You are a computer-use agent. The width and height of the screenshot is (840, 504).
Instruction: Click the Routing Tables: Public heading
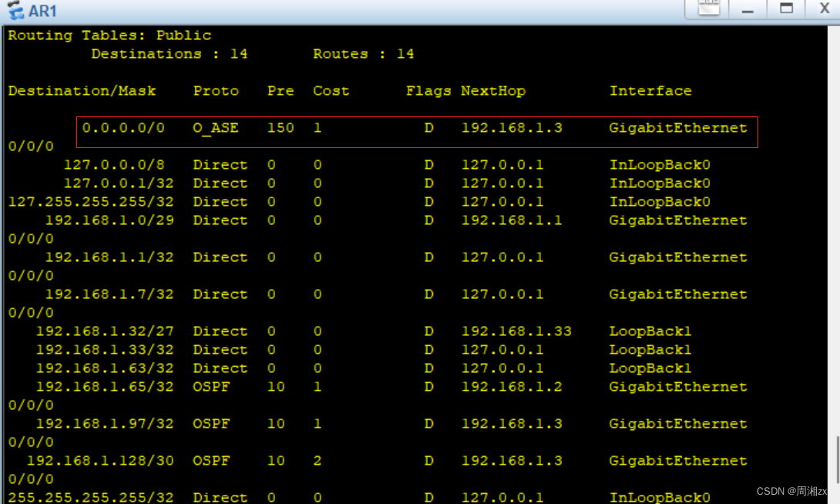pyautogui.click(x=109, y=35)
